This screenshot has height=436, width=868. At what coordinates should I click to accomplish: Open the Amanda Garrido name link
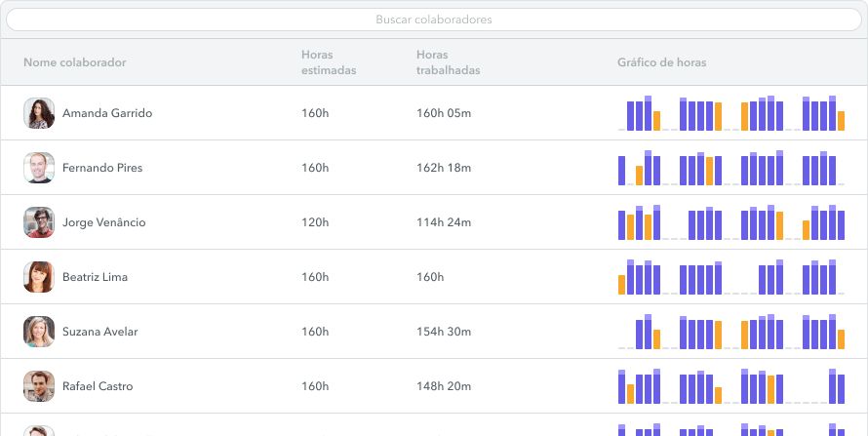[107, 113]
